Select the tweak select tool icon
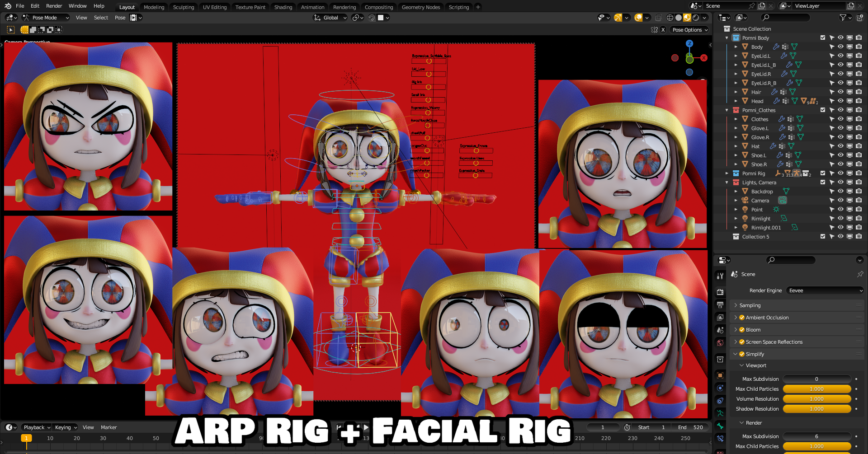This screenshot has width=868, height=454. [x=11, y=30]
